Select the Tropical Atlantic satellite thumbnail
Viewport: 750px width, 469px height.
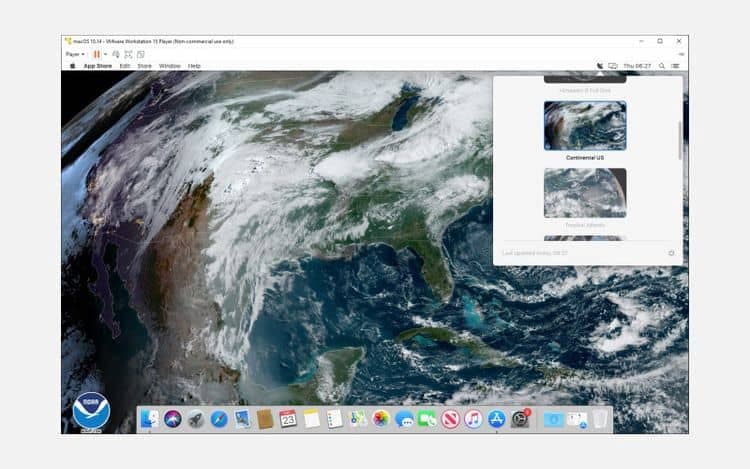pos(585,193)
